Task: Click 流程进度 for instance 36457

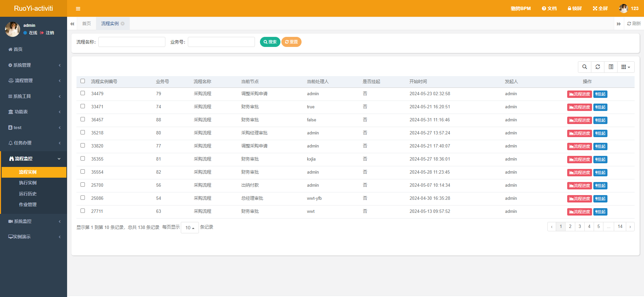Action: pyautogui.click(x=580, y=120)
